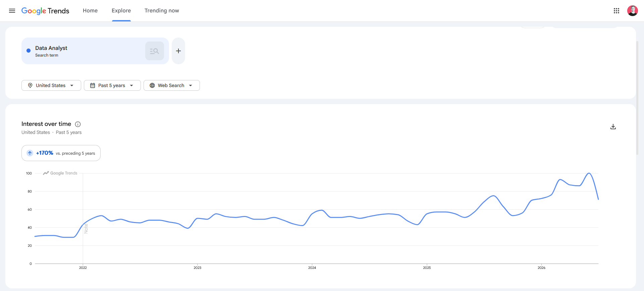644x291 pixels.
Task: Open the account profile avatar
Action: pyautogui.click(x=633, y=11)
